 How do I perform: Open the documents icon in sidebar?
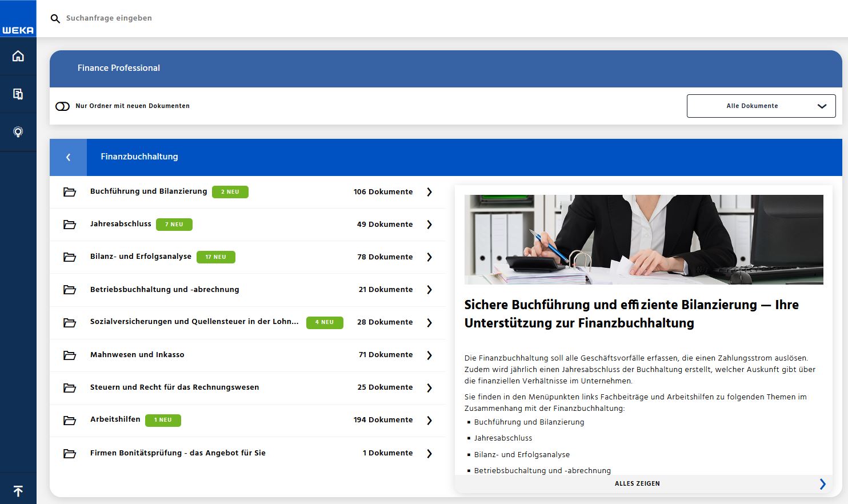(x=18, y=94)
